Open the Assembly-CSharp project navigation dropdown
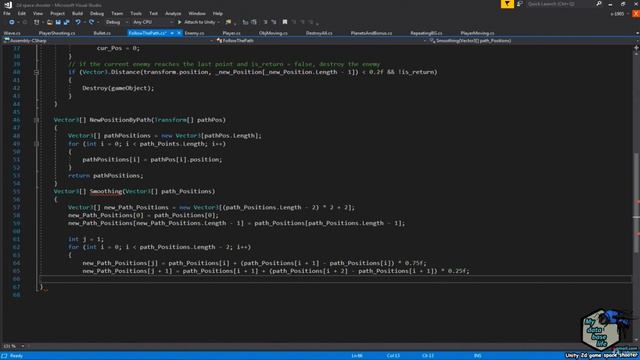Image resolution: width=640 pixels, height=360 pixels. tap(109, 41)
